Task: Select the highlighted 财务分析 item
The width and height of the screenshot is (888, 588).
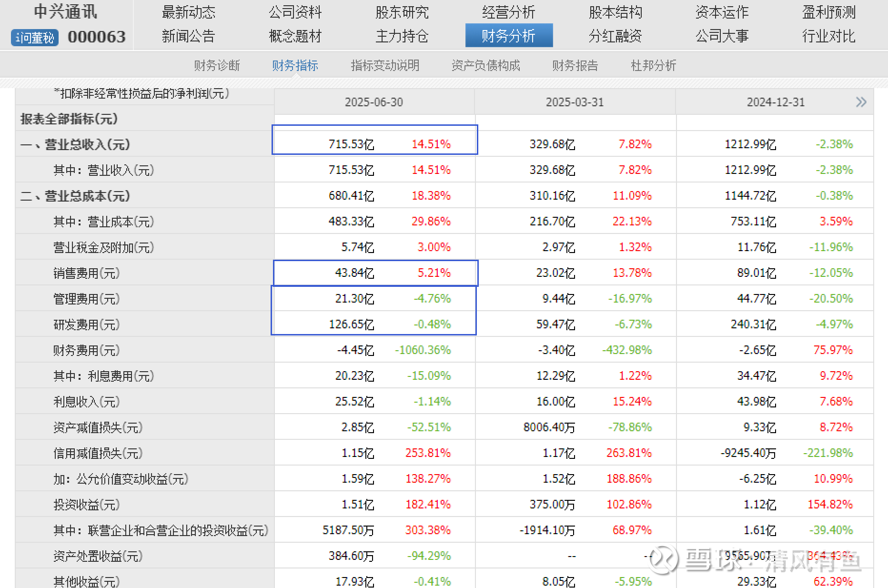Action: [509, 36]
